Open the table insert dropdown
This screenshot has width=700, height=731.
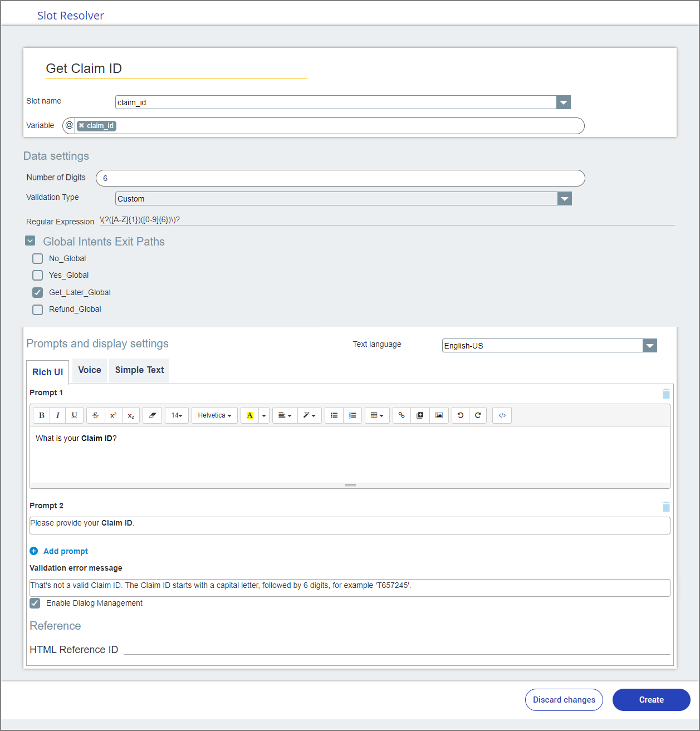[377, 415]
